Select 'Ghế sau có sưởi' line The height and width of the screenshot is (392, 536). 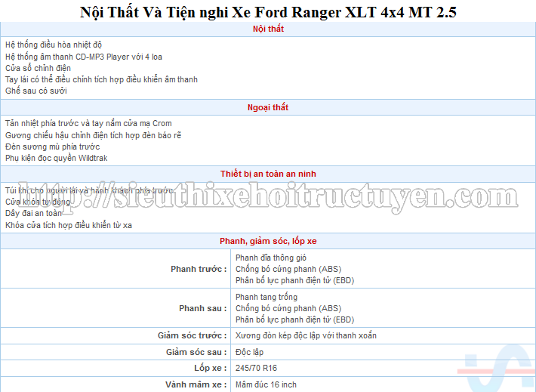click(x=36, y=91)
